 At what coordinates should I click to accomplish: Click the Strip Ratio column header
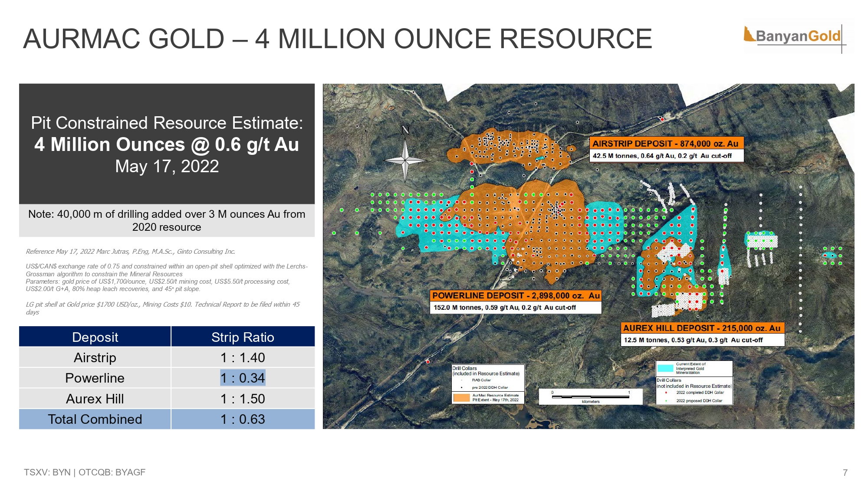[243, 337]
